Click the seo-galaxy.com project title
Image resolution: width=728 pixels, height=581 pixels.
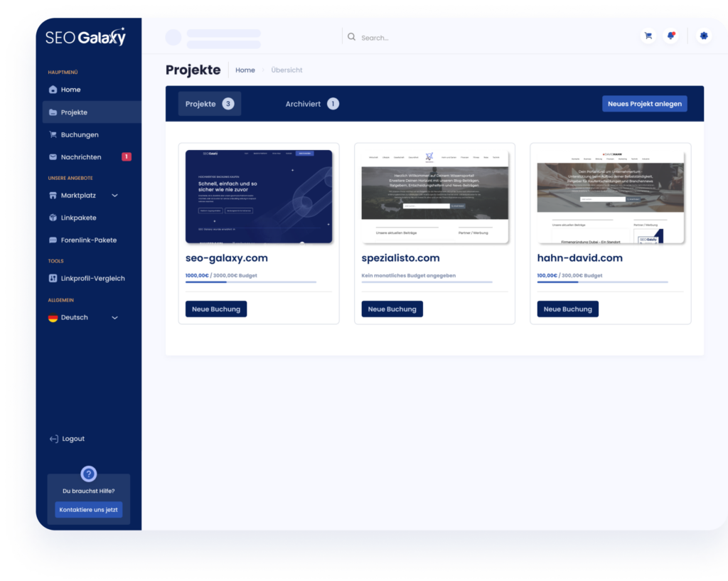click(x=227, y=258)
